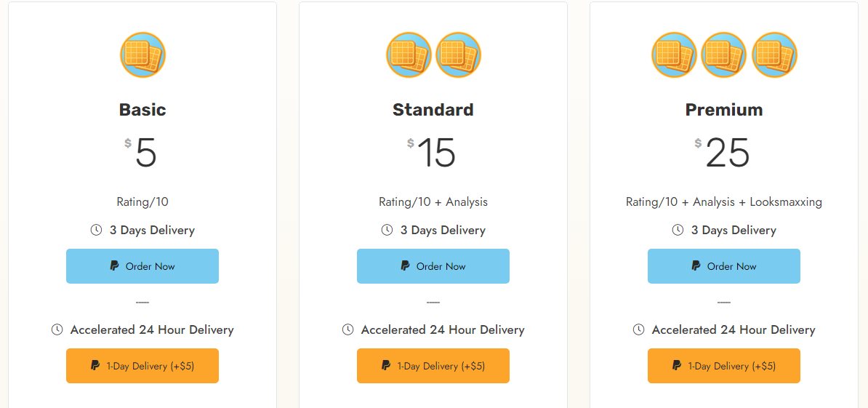
Task: Click the Premium plan heading
Action: [x=724, y=110]
